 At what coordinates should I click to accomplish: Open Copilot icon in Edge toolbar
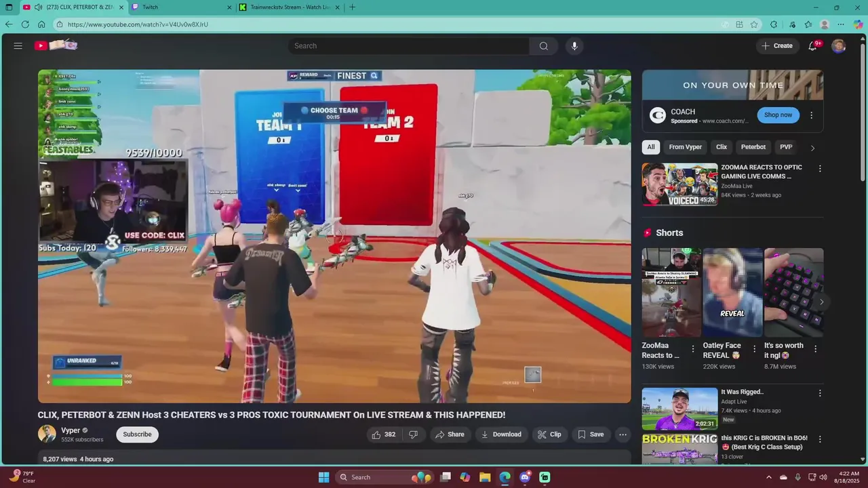coord(858,24)
